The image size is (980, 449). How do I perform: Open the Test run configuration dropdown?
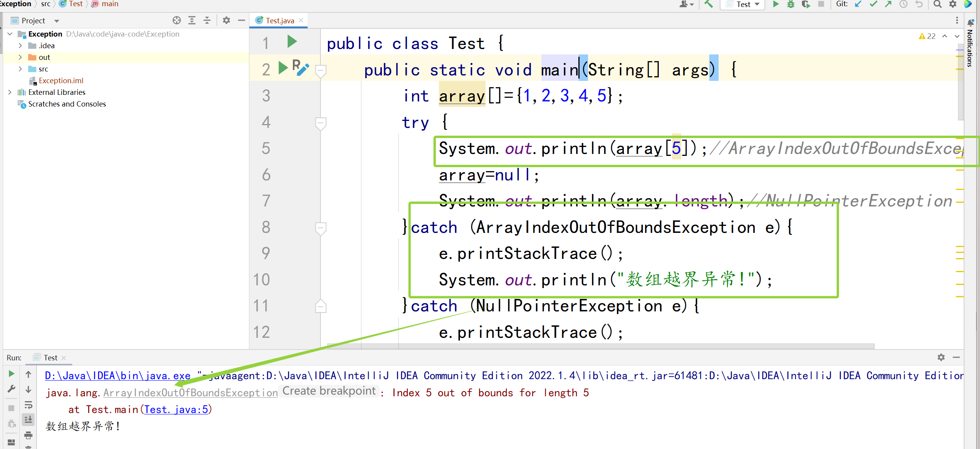(743, 4)
